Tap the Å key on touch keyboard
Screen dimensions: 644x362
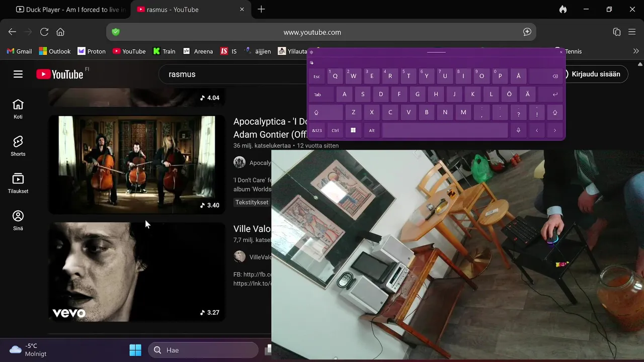518,76
